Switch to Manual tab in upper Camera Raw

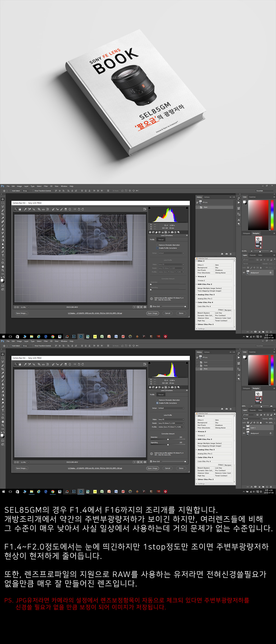pos(161,239)
